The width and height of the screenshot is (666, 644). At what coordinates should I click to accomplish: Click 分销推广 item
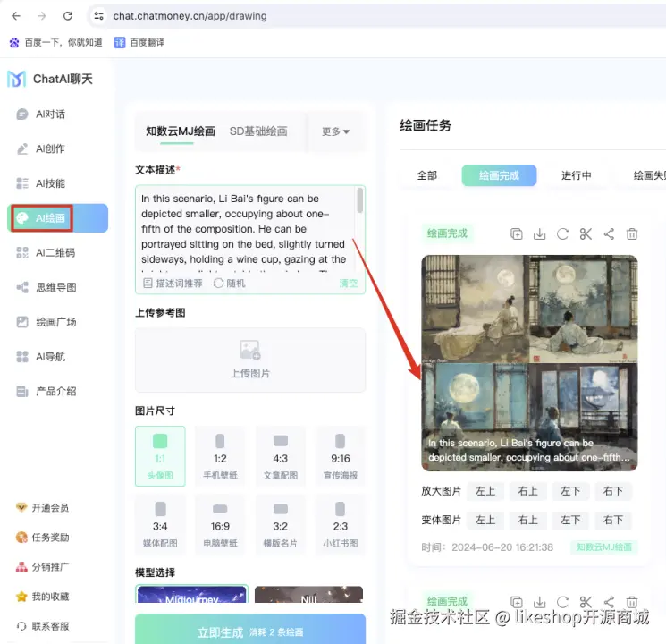[x=43, y=567]
